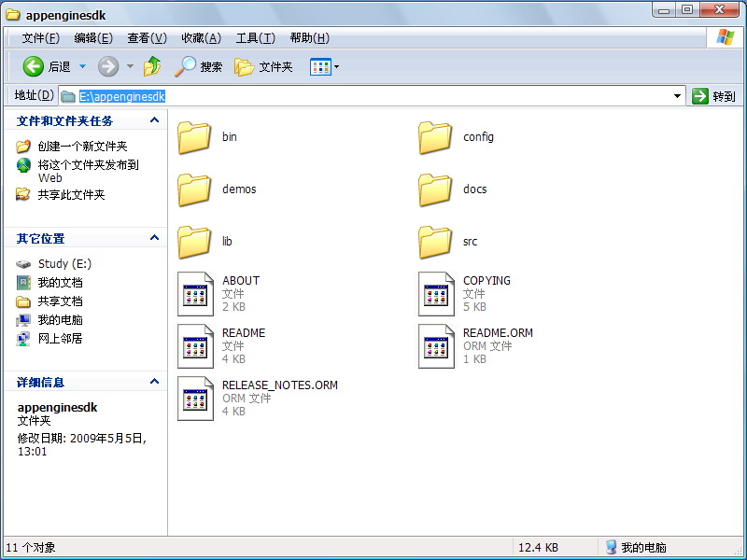Open Study (E:) link in sidebar
The image size is (747, 560).
coord(64,264)
